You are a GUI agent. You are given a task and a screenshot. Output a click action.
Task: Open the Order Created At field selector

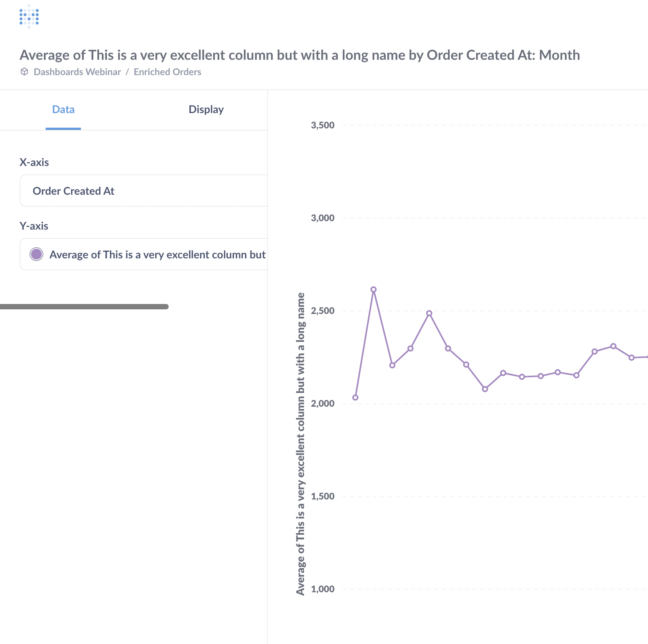coord(142,191)
